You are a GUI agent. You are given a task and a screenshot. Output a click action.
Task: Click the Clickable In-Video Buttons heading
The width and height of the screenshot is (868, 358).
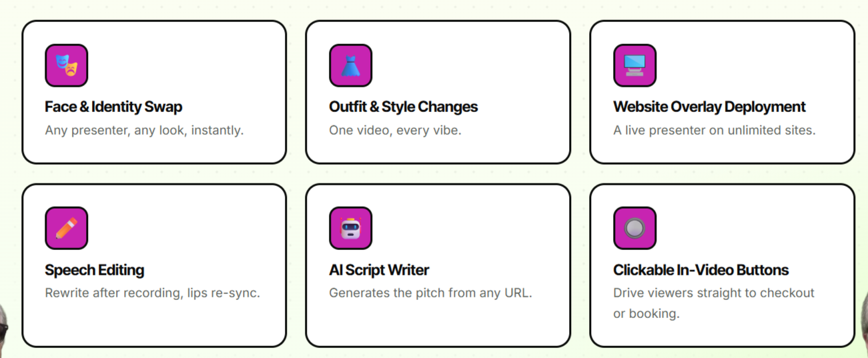[x=701, y=270]
